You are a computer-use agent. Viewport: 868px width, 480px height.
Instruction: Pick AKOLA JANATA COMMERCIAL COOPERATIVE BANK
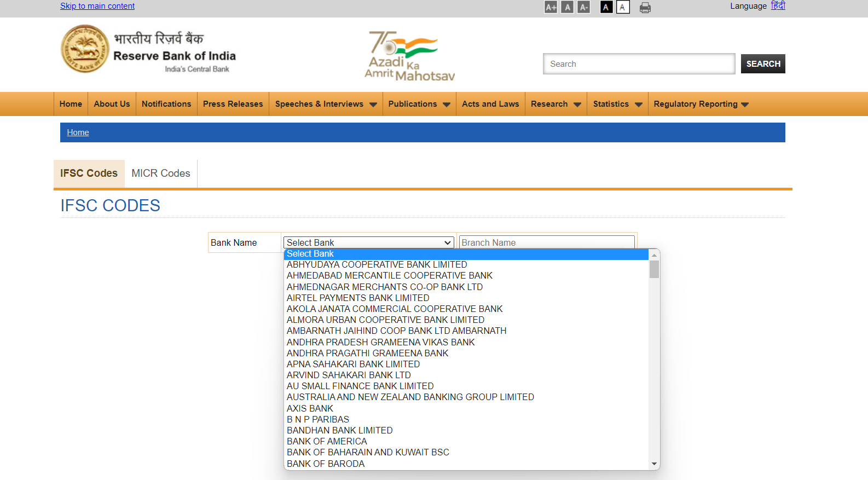tap(466, 309)
